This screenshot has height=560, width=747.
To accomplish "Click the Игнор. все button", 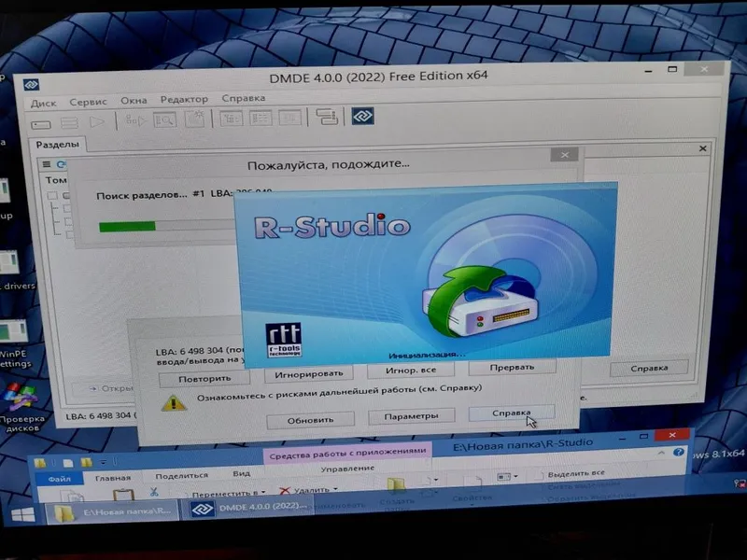I will coord(411,370).
